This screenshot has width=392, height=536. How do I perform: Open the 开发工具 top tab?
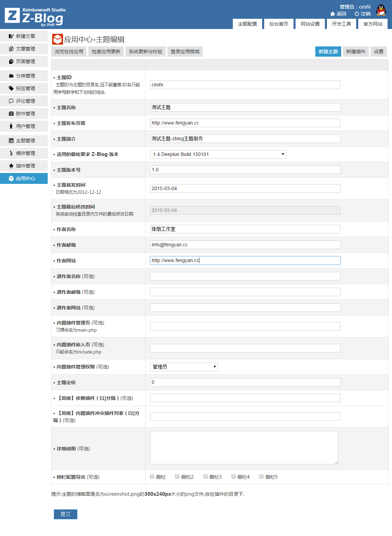pyautogui.click(x=342, y=24)
